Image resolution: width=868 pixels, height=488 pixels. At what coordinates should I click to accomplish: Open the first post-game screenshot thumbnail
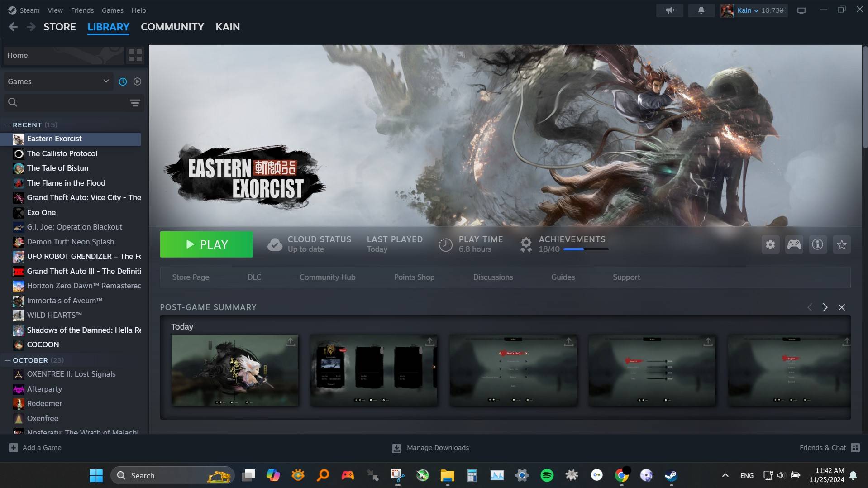(x=235, y=370)
